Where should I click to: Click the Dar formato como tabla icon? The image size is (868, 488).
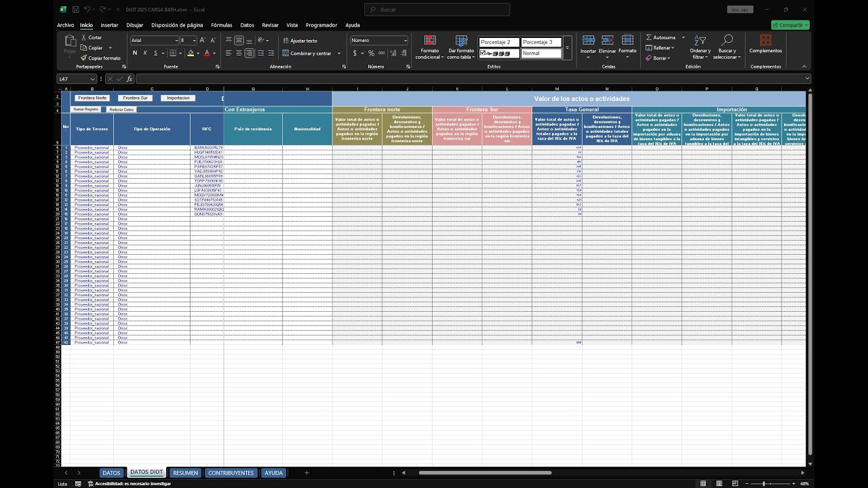click(x=461, y=41)
